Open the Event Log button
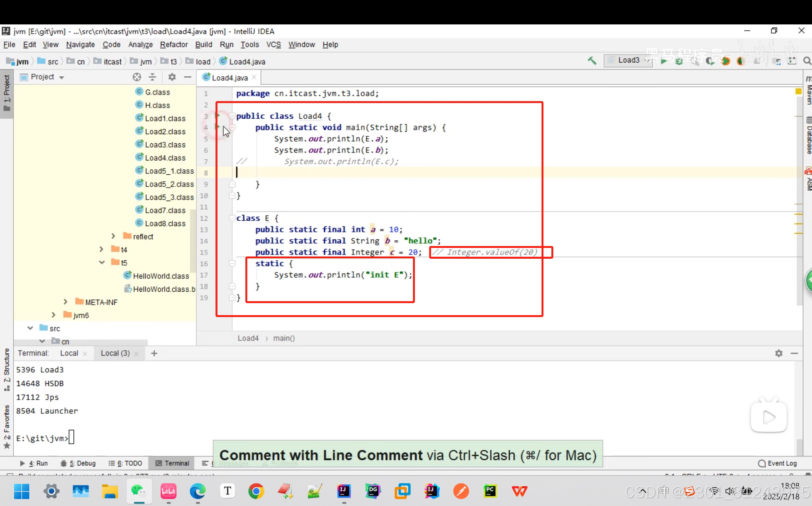This screenshot has height=506, width=812. point(777,463)
